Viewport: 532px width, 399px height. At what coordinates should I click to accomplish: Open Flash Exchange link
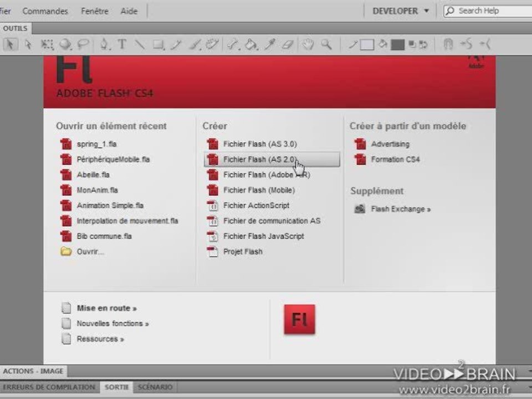(392, 209)
